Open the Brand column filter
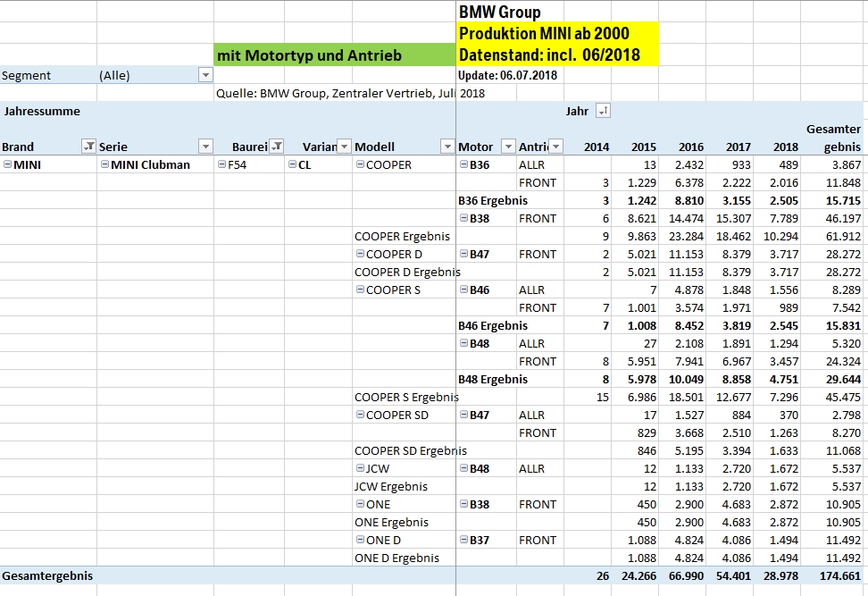Image resolution: width=868 pixels, height=596 pixels. [x=88, y=146]
